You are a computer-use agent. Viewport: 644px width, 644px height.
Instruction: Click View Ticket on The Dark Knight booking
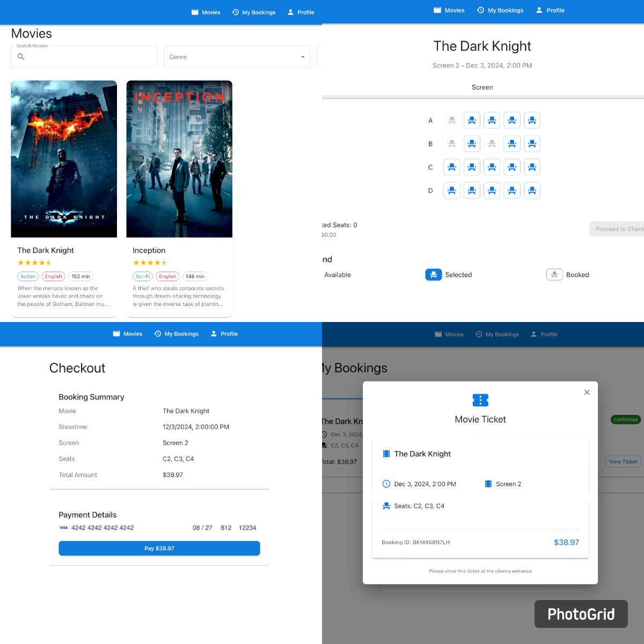pyautogui.click(x=622, y=462)
